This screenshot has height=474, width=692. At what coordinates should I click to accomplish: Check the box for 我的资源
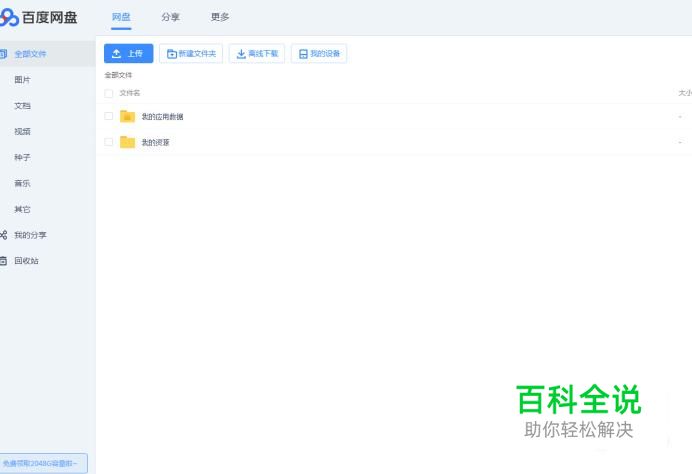pyautogui.click(x=109, y=142)
